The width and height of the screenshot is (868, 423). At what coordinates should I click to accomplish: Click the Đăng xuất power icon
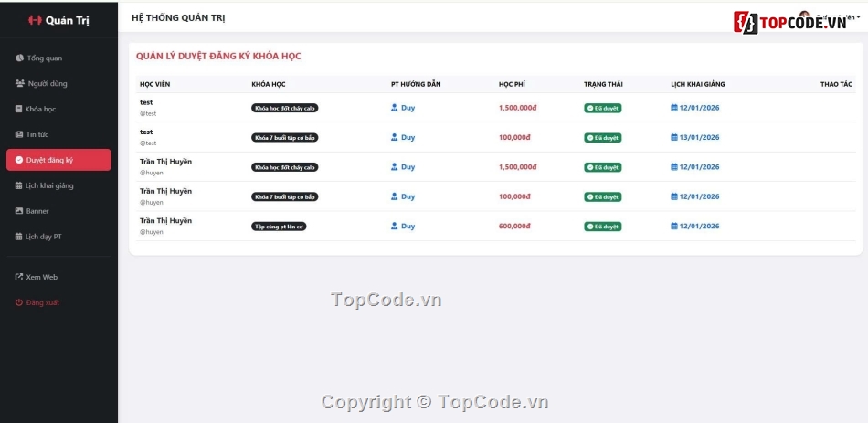click(x=19, y=302)
